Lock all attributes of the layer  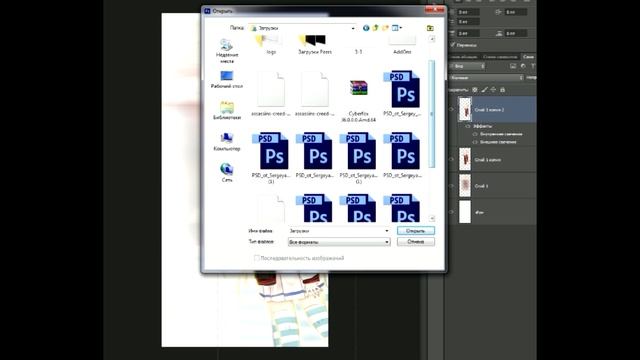click(502, 89)
